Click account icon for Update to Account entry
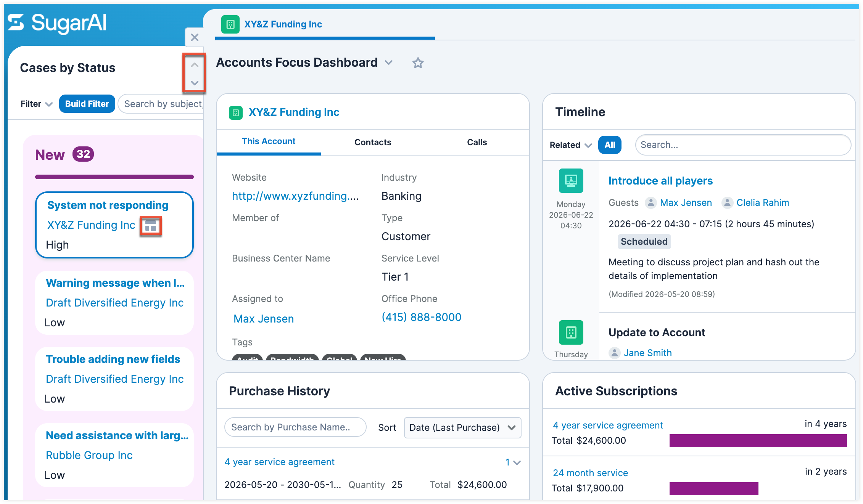This screenshot has width=863, height=504. tap(571, 332)
